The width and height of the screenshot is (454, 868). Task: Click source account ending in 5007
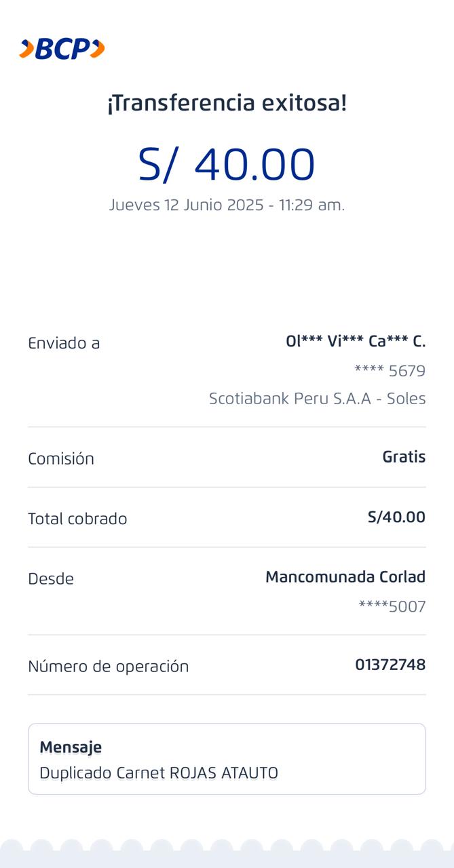[x=392, y=606]
